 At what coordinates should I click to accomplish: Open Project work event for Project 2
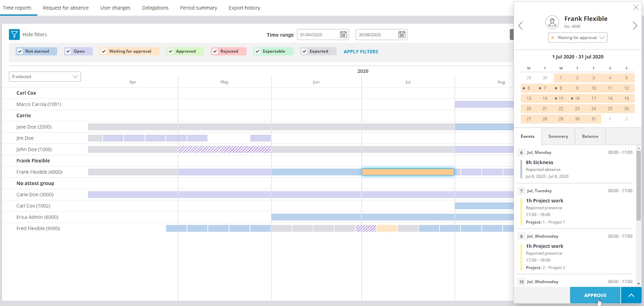pos(576,257)
